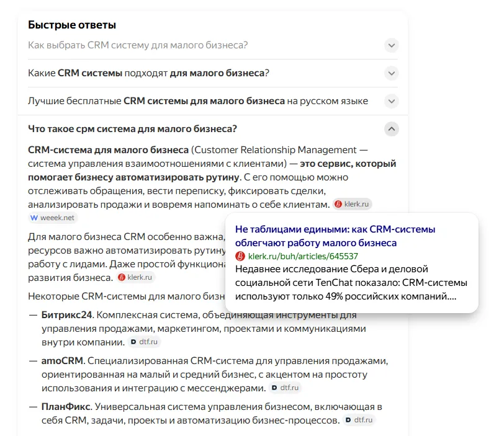Viewport: 504px width, 436px height.
Task: Open dtf.ru source chip for Битрикс24
Action: coord(145,342)
